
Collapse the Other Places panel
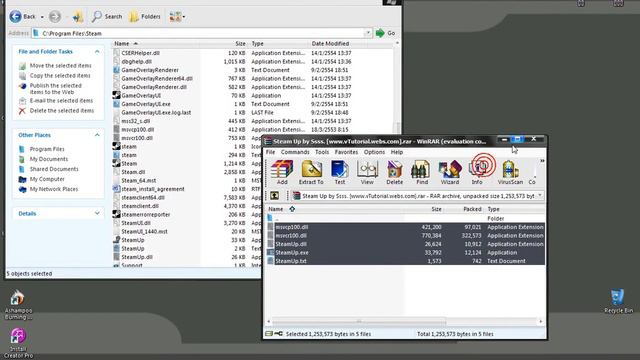click(x=97, y=135)
